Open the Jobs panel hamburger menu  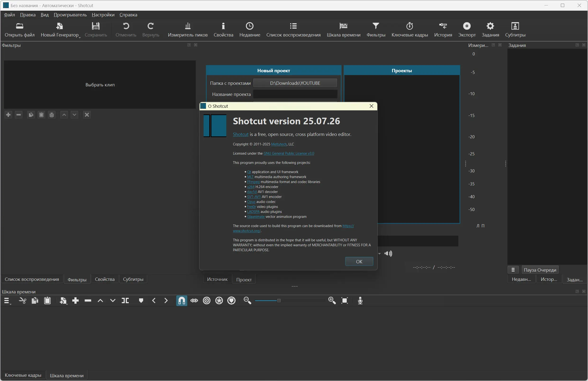pos(513,270)
